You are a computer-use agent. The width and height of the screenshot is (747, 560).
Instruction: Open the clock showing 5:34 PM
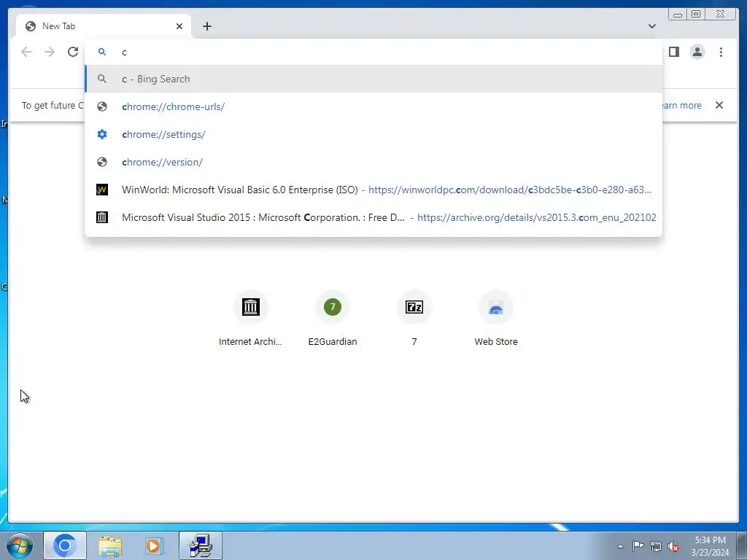(710, 546)
